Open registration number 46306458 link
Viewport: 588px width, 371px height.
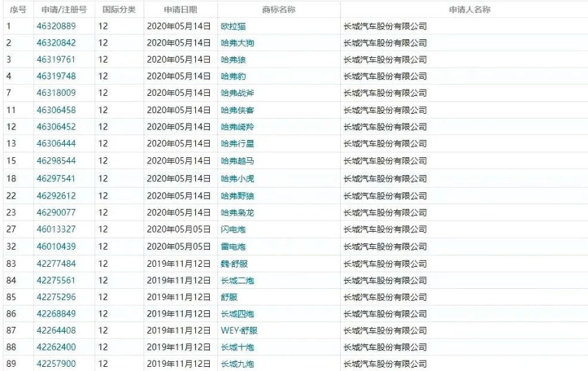coord(56,110)
